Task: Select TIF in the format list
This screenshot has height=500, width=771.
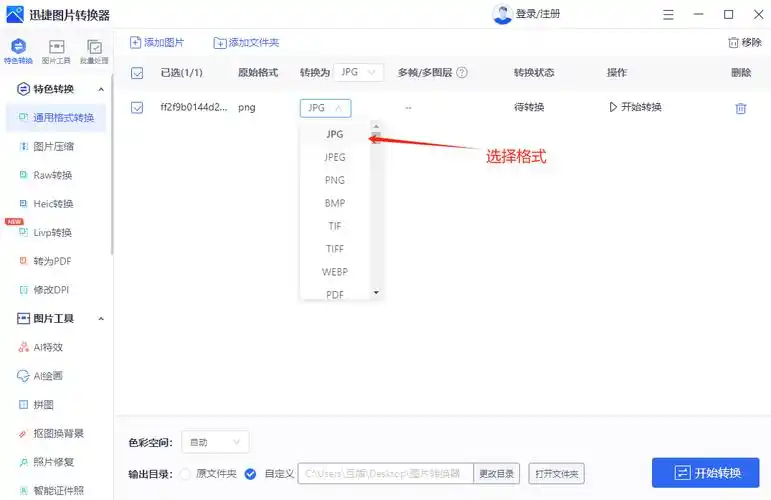Action: (335, 226)
